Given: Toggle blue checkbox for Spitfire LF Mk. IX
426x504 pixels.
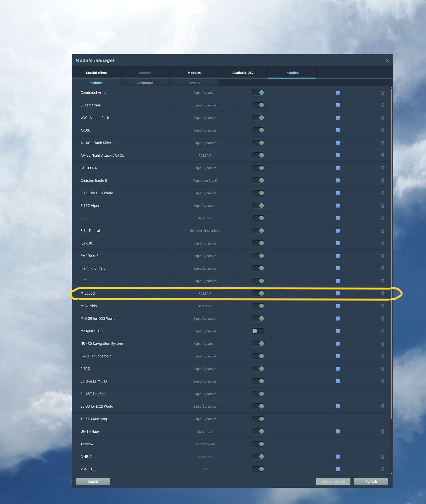Looking at the screenshot, I should (338, 381).
